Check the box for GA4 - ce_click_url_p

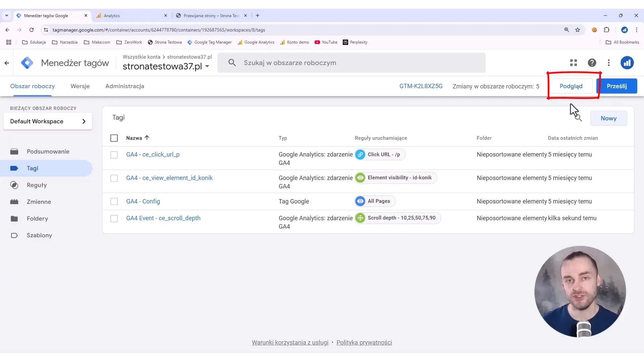(x=114, y=155)
